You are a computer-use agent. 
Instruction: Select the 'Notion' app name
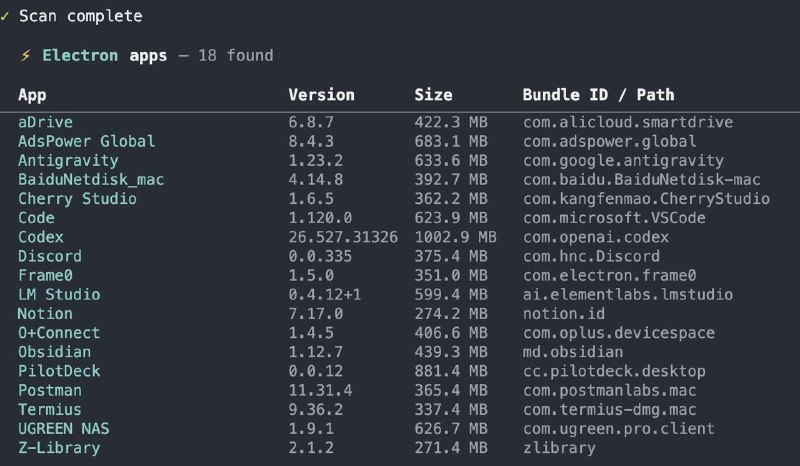click(x=45, y=314)
